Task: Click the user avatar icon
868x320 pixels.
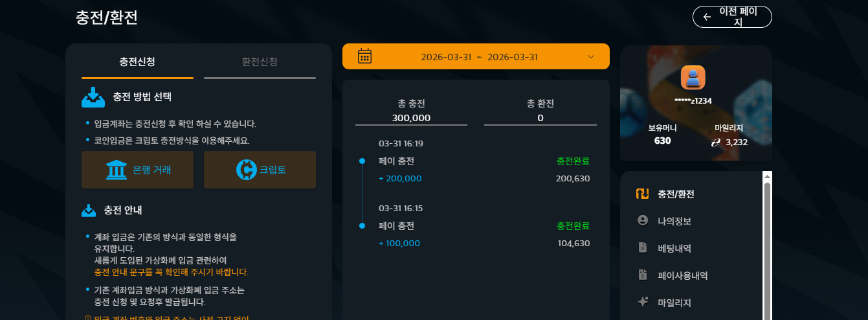Action: pos(693,78)
